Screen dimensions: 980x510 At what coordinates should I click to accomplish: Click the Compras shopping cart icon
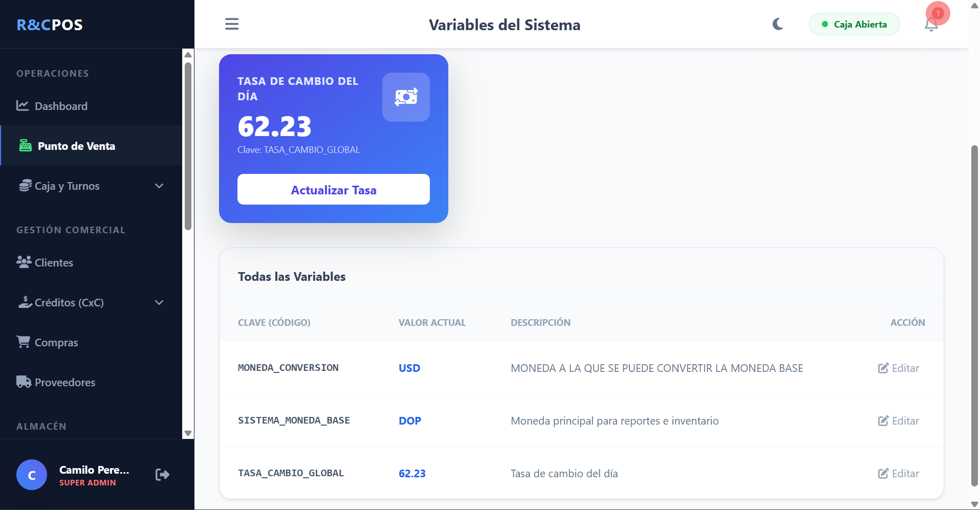pyautogui.click(x=24, y=342)
